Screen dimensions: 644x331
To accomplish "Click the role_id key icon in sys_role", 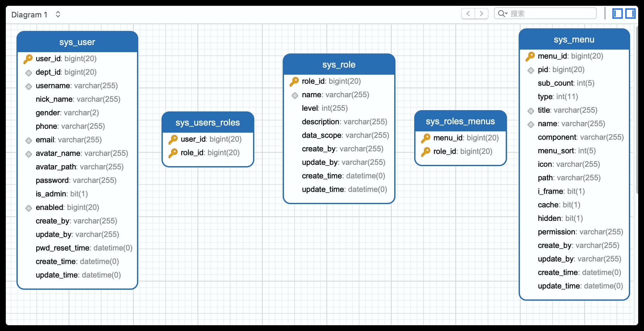I will [x=294, y=81].
